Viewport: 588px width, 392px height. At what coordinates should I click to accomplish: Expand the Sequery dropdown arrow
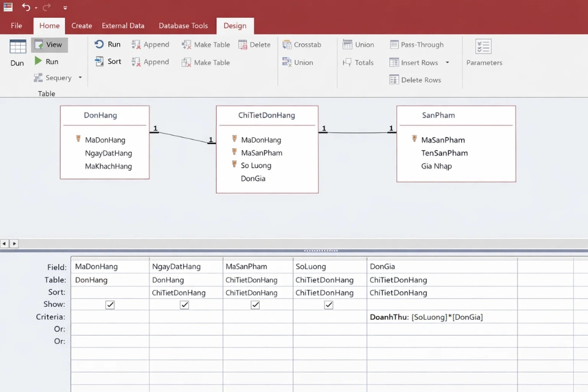[x=80, y=78]
